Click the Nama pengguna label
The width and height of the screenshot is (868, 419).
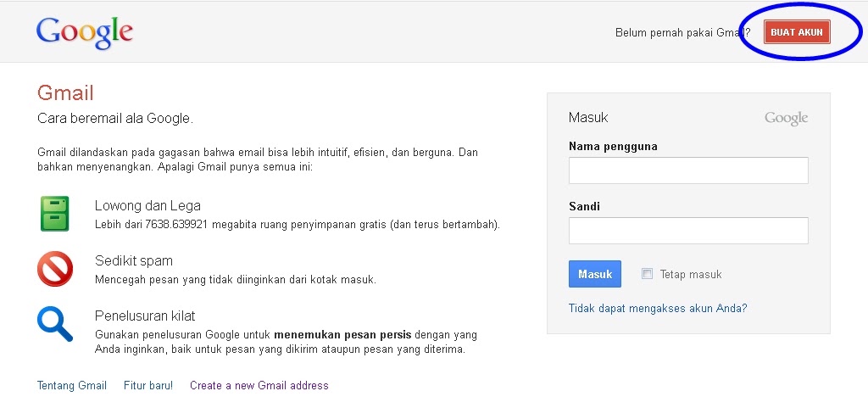pos(613,147)
